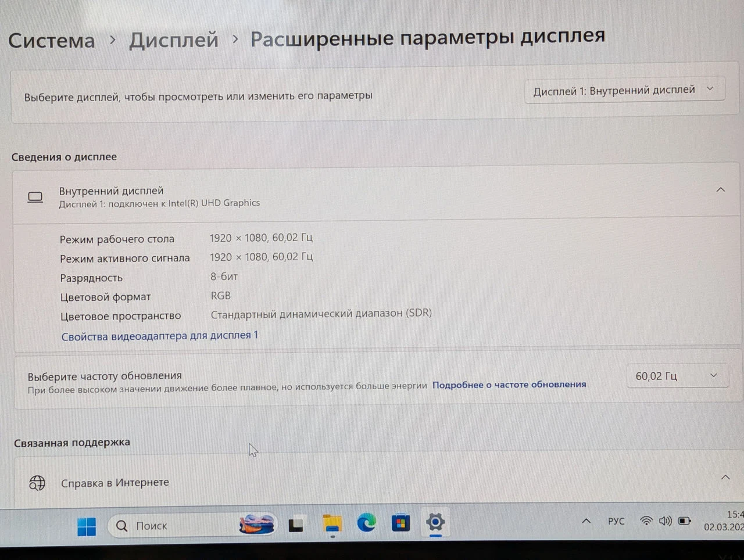Image resolution: width=744 pixels, height=560 pixels.
Task: Select the text Режим активного сигнала
Action: (125, 259)
